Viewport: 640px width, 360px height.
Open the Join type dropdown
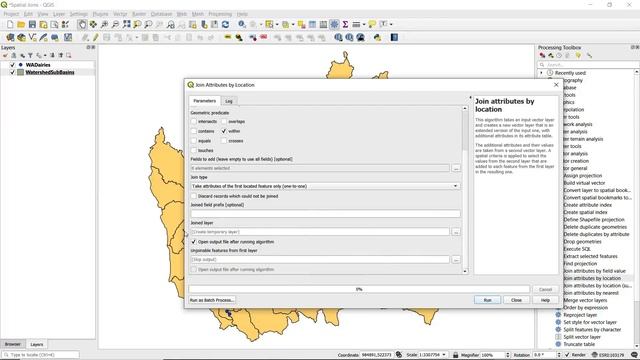[325, 186]
